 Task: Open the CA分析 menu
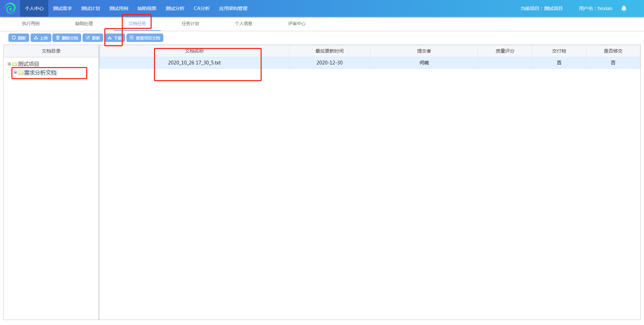(202, 8)
